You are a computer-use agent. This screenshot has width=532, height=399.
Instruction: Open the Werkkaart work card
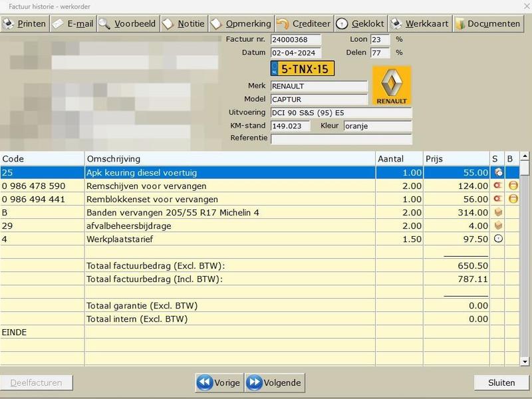(420, 24)
